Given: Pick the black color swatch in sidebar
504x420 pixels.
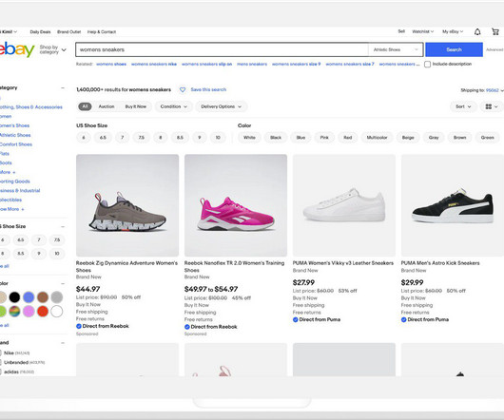Looking at the screenshot, I should coord(14,297).
